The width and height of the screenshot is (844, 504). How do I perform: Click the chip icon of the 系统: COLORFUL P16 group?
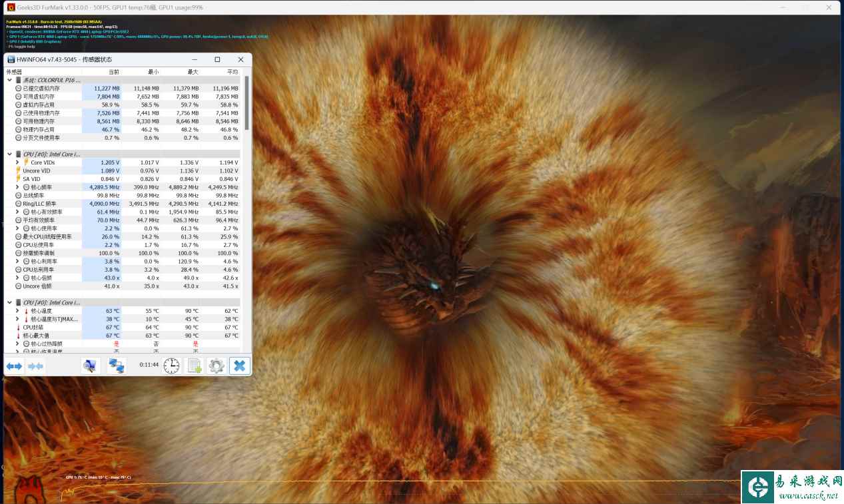point(19,80)
